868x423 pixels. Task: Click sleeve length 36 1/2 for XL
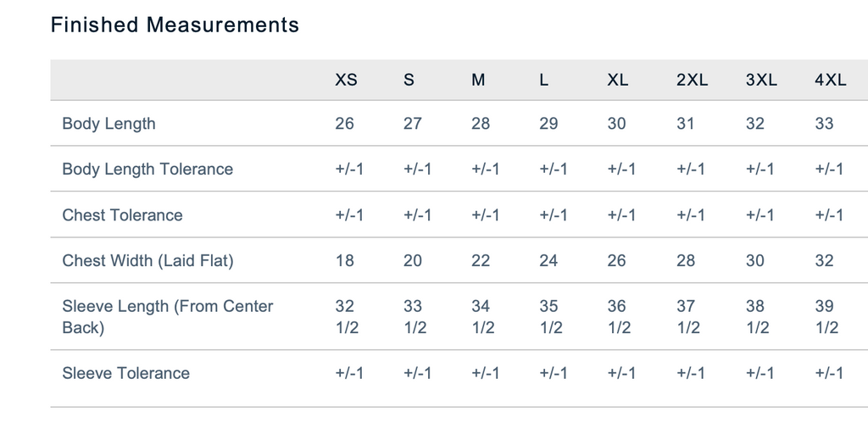coord(619,317)
